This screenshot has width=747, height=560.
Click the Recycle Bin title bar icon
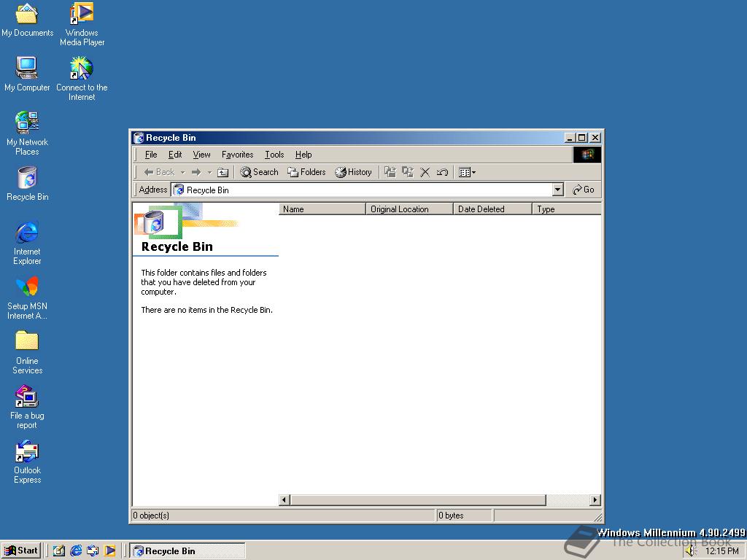(139, 138)
